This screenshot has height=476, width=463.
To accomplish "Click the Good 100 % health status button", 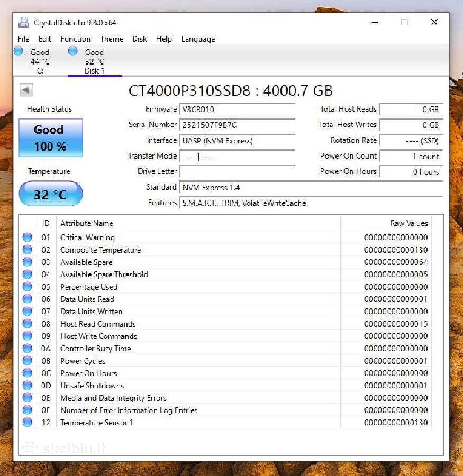I will [x=50, y=138].
